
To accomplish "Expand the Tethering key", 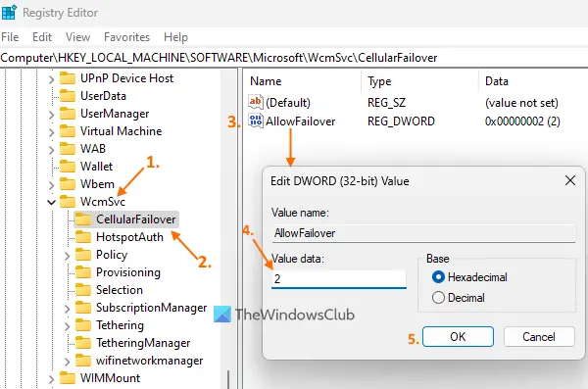I will pos(67,326).
